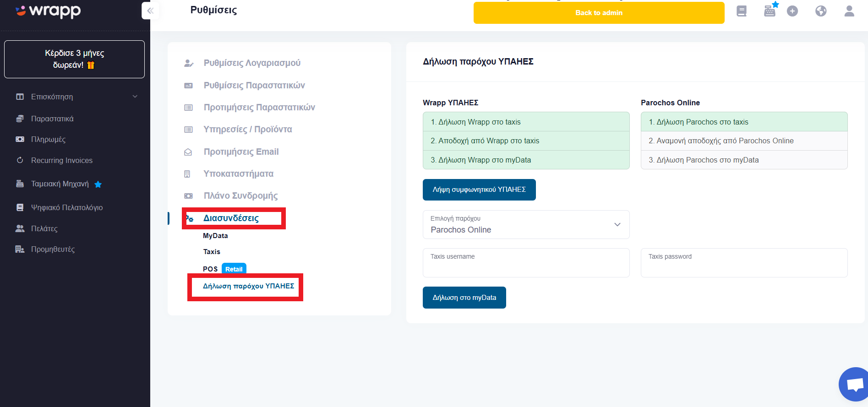Viewport: 868px width, 407px height.
Task: Click the Ταμειακή Μηχανή register icon
Action: click(x=20, y=184)
